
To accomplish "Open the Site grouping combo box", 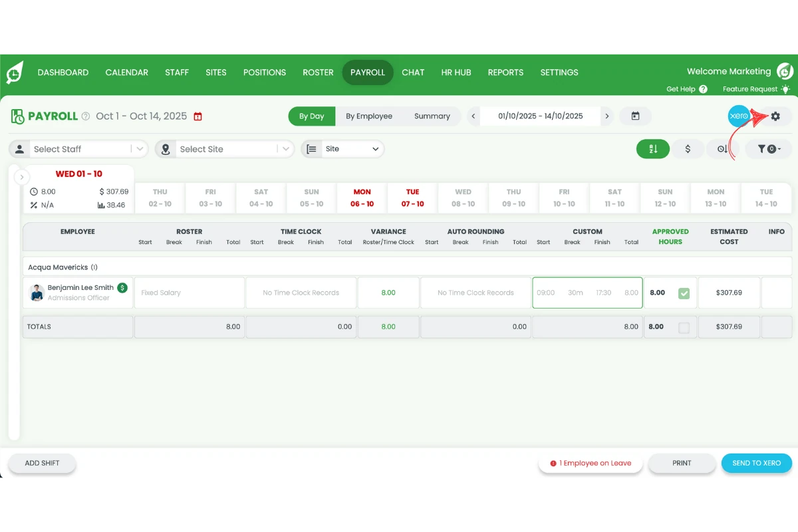I will pyautogui.click(x=352, y=149).
